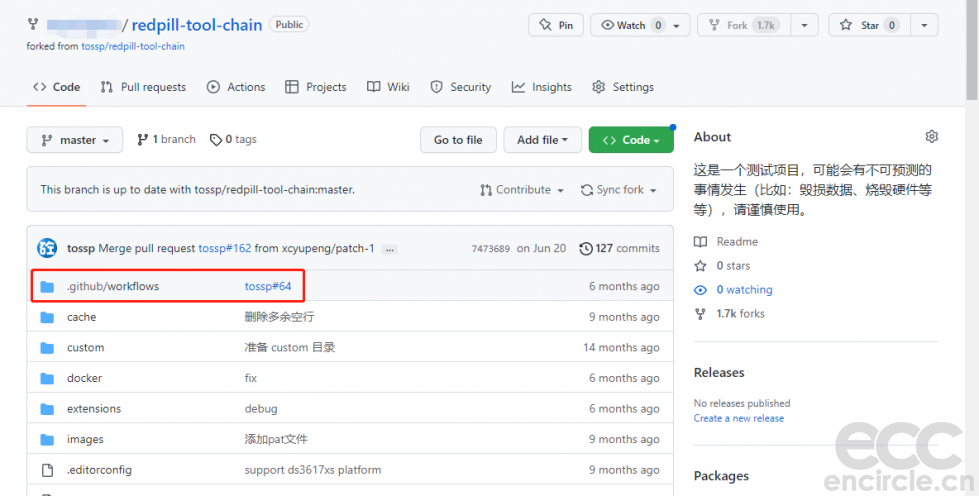The width and height of the screenshot is (979, 496).
Task: Switch to the Security tab
Action: point(461,87)
